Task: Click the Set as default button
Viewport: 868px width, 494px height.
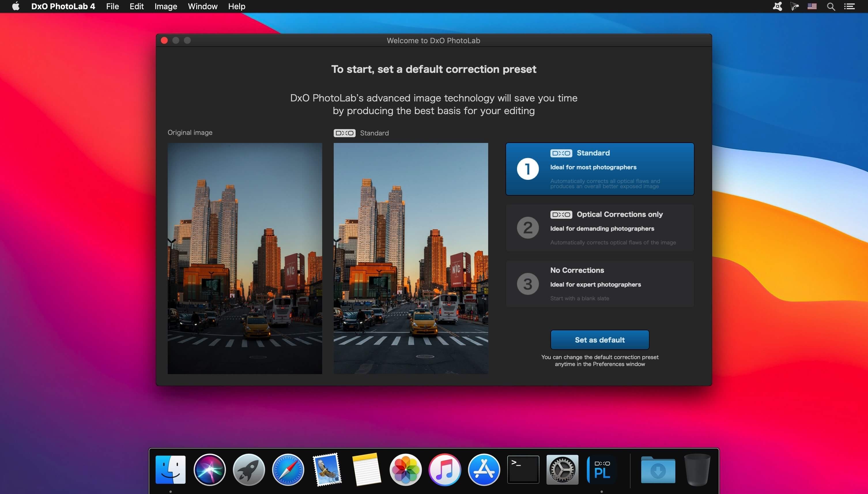Action: [600, 340]
